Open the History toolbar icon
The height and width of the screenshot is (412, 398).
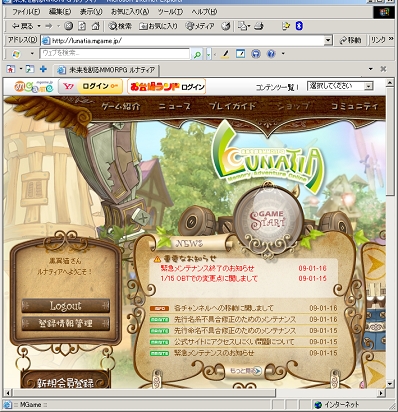pyautogui.click(x=226, y=26)
